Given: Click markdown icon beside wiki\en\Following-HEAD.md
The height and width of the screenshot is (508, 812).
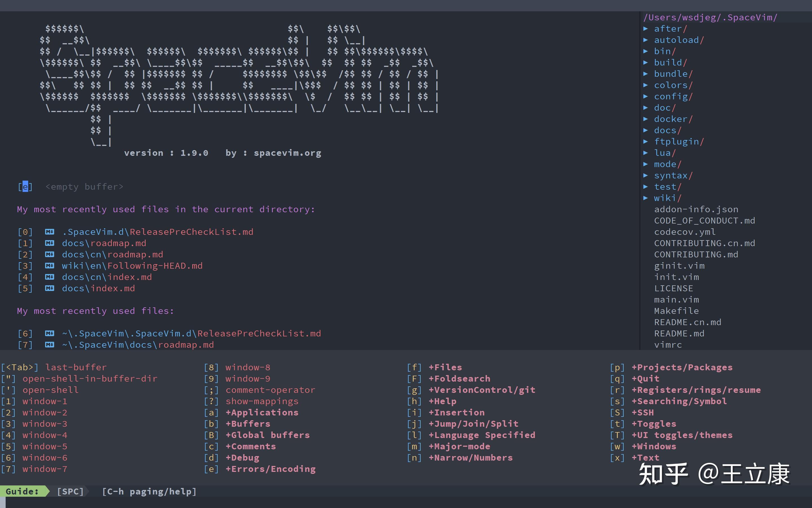Looking at the screenshot, I should tap(50, 266).
